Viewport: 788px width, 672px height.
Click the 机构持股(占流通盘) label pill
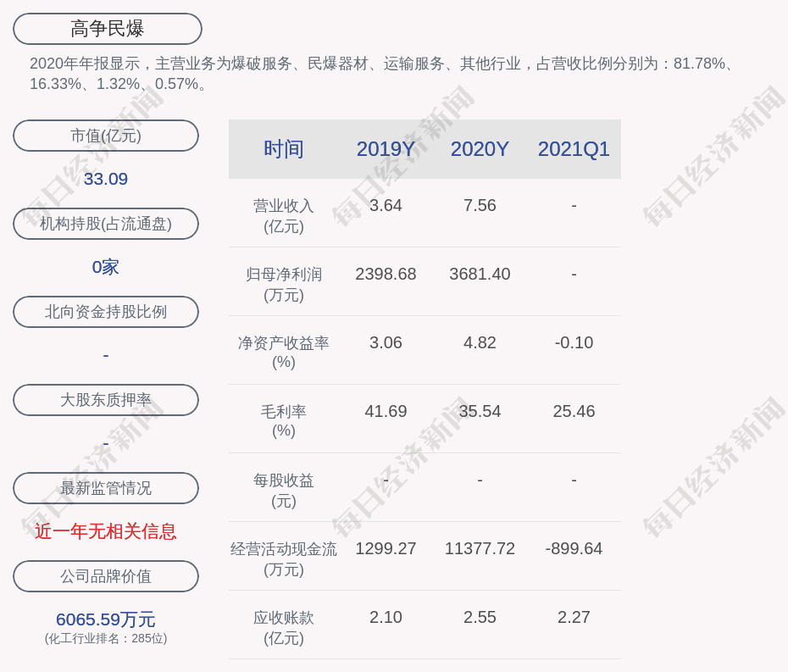coord(106,224)
